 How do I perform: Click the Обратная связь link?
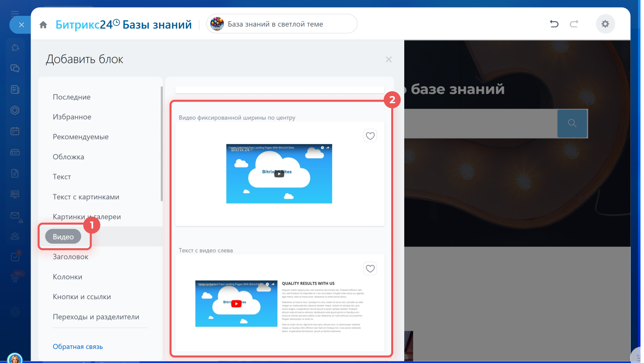[x=78, y=347]
